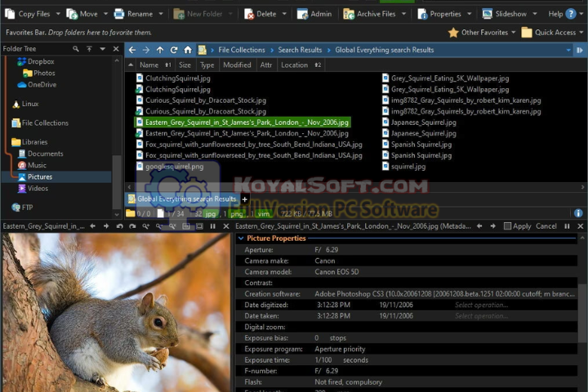Open the Rename dropdown arrow
The width and height of the screenshot is (588, 392).
point(161,14)
